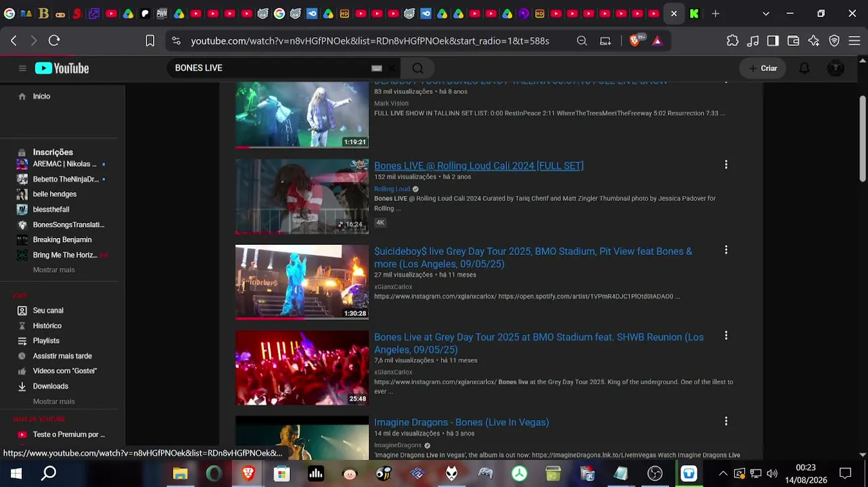Viewport: 868px width, 487px height.
Task: Open the browser extensions puzzle icon
Action: (x=733, y=41)
